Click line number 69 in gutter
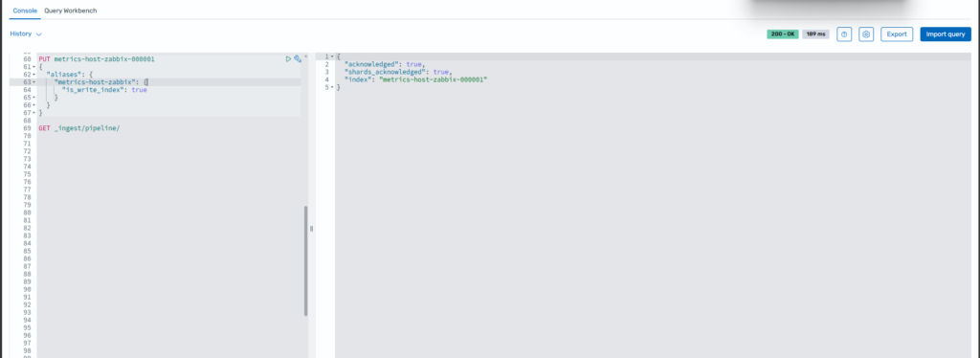The height and width of the screenshot is (358, 980). click(27, 128)
